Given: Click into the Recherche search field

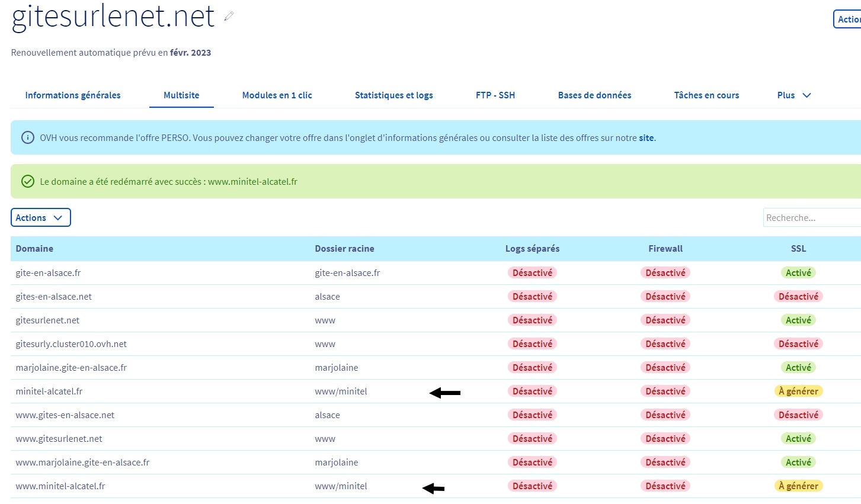Looking at the screenshot, I should [x=812, y=218].
